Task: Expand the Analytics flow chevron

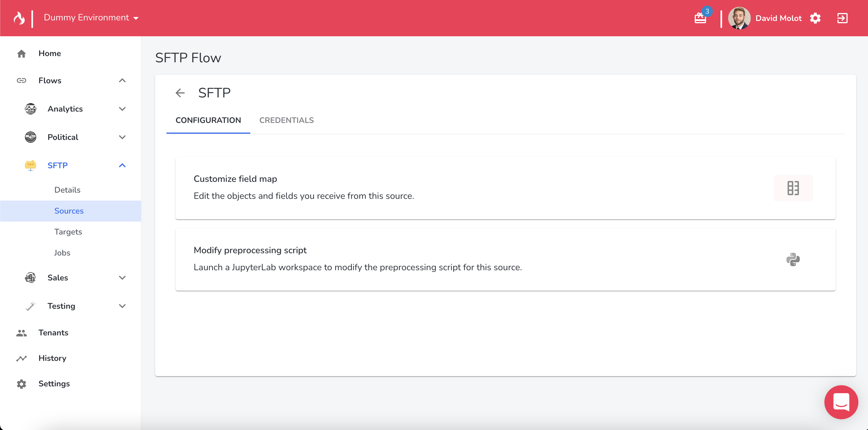Action: click(122, 109)
